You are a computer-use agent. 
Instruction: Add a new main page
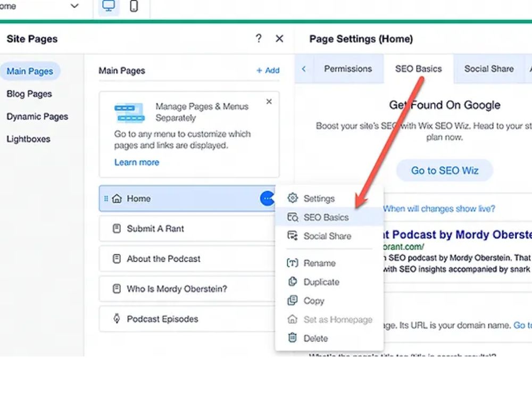point(268,71)
